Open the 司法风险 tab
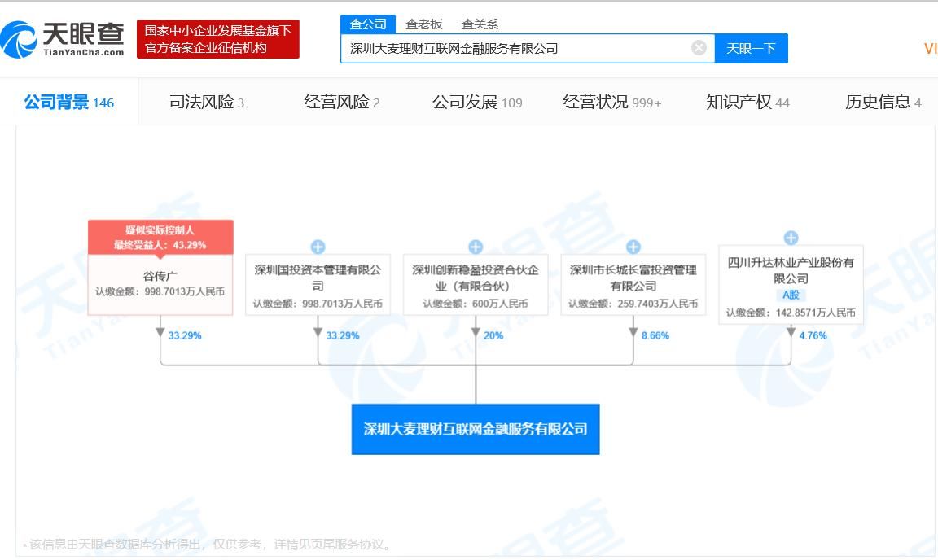Image resolution: width=938 pixels, height=560 pixels. 206,103
